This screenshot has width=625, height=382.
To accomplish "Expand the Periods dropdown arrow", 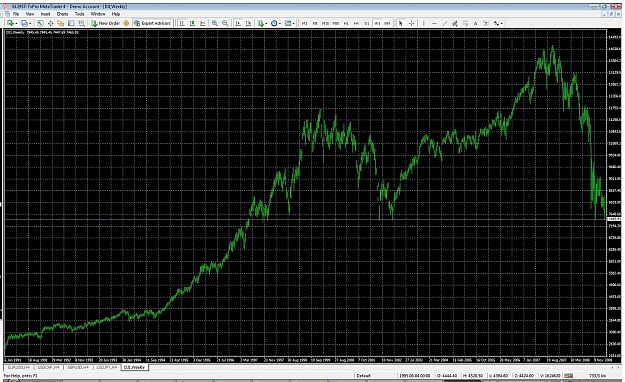I will point(280,23).
